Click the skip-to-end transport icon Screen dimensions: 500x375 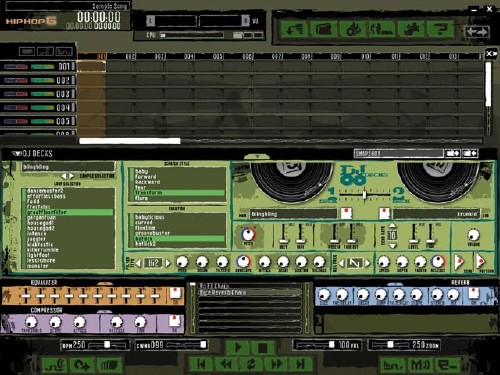[x=301, y=364]
